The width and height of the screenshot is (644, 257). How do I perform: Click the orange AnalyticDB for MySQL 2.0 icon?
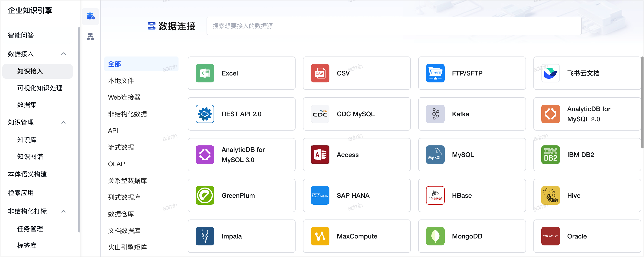click(x=551, y=114)
